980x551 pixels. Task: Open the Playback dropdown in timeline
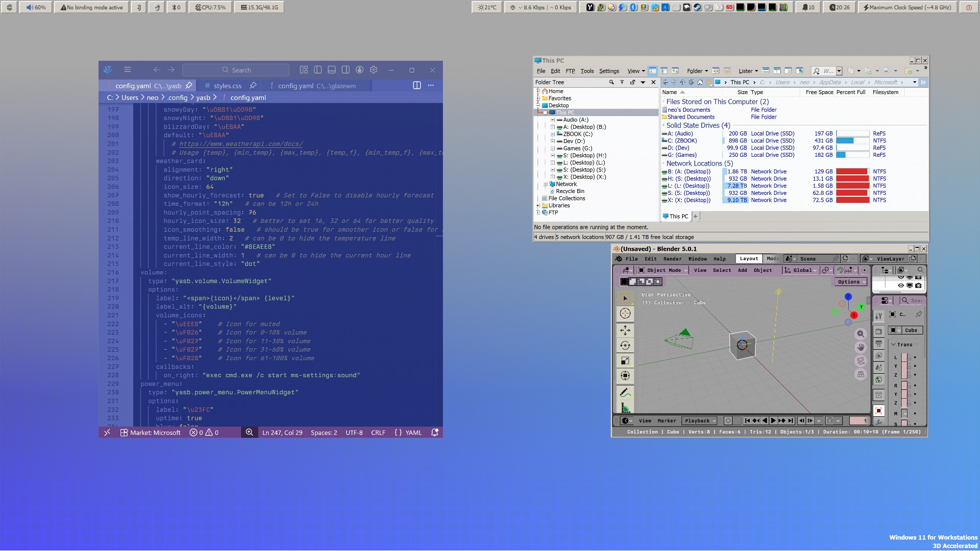click(x=700, y=421)
